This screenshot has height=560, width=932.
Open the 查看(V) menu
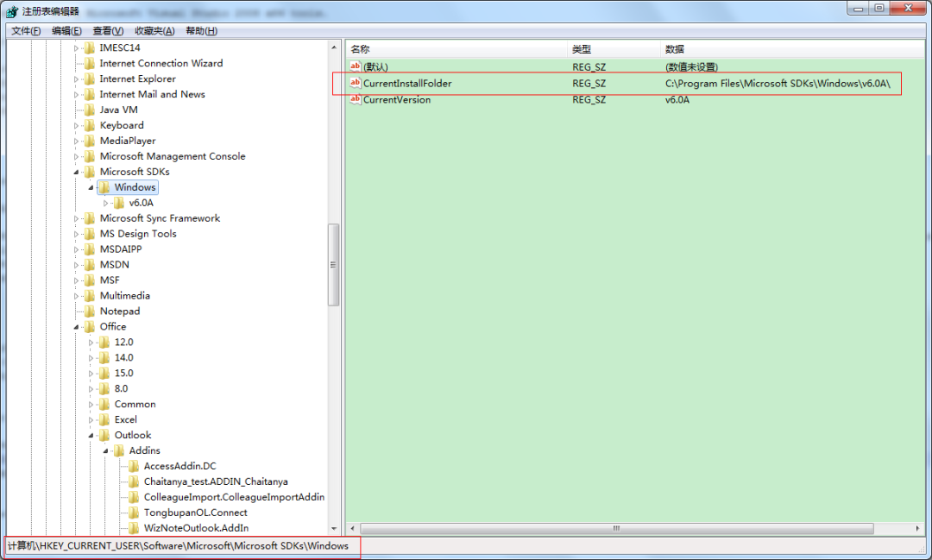coord(108,31)
